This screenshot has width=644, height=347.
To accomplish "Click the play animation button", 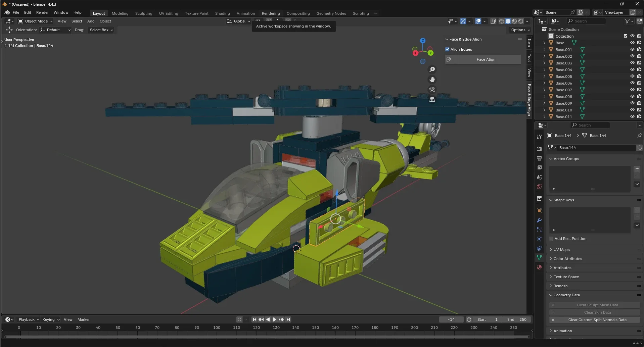I will click(274, 319).
